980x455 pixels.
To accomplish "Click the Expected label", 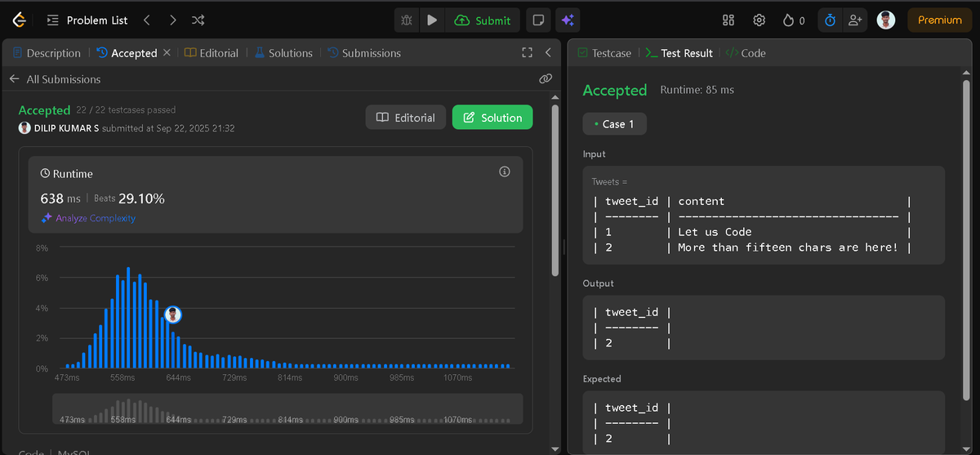I will pyautogui.click(x=602, y=379).
